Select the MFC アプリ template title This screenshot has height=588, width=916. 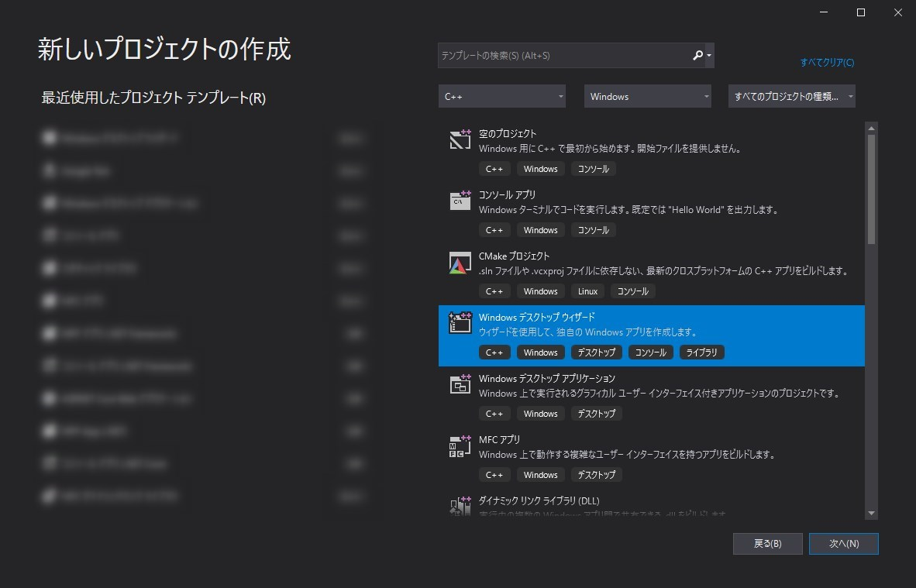[499, 440]
